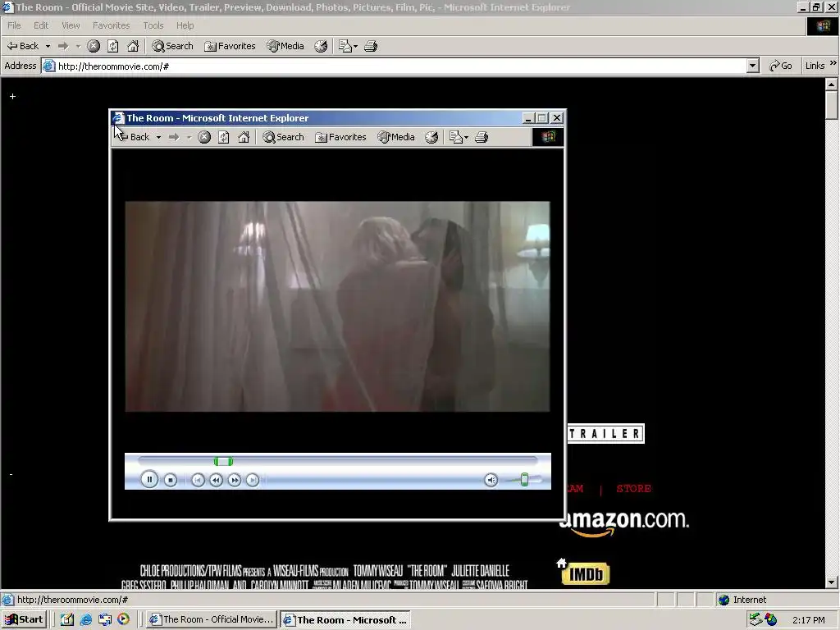The image size is (840, 630).
Task: Click Home icon in popup window toolbar
Action: [244, 137]
